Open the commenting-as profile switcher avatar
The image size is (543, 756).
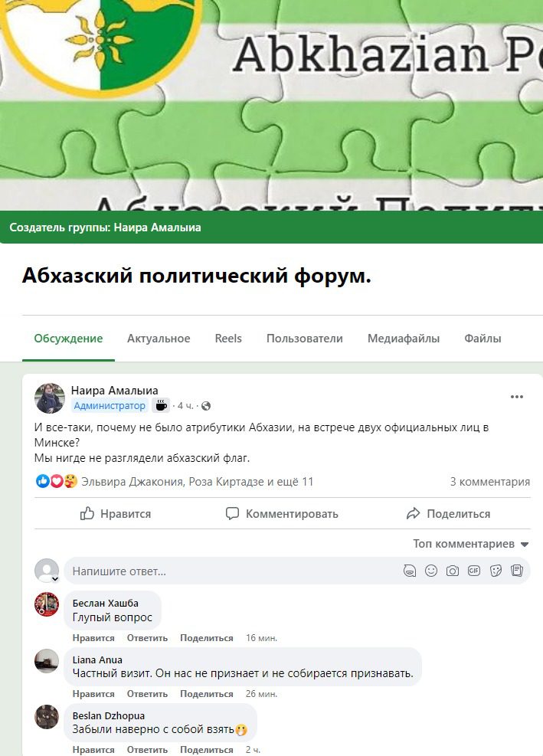(x=47, y=571)
